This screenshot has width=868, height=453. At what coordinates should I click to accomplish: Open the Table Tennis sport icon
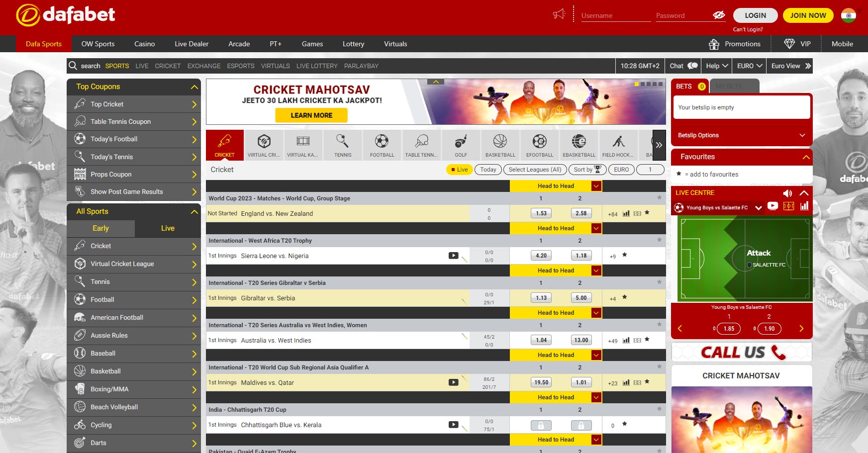pyautogui.click(x=421, y=145)
